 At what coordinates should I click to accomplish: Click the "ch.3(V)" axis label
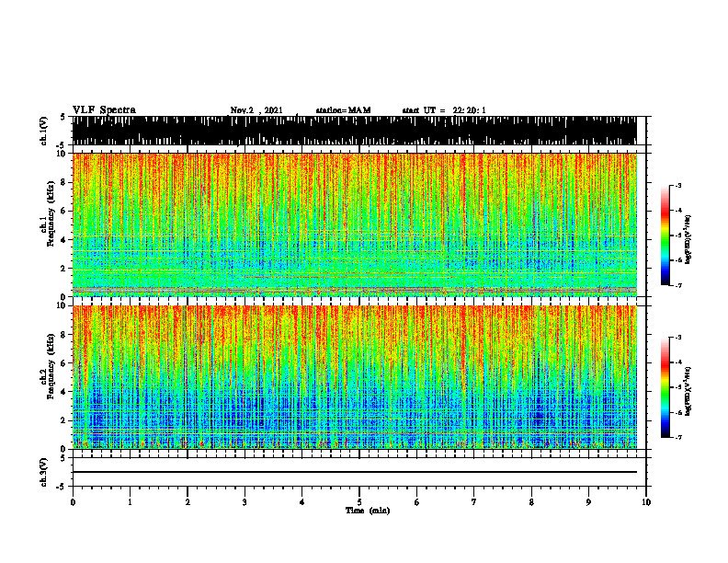pos(44,472)
